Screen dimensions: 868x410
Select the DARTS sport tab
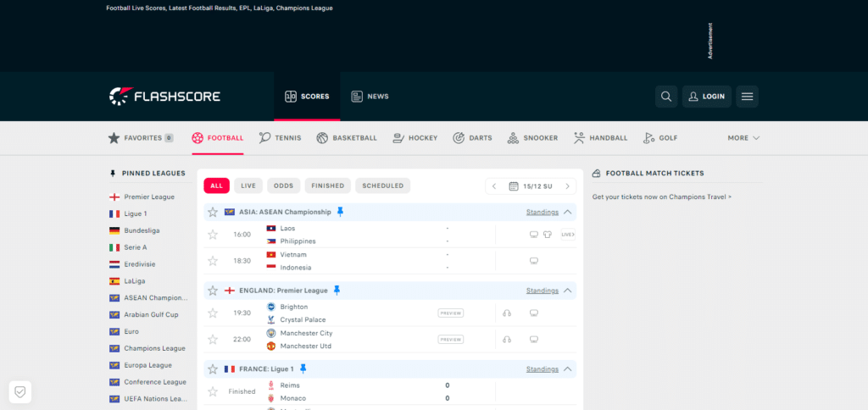[472, 138]
